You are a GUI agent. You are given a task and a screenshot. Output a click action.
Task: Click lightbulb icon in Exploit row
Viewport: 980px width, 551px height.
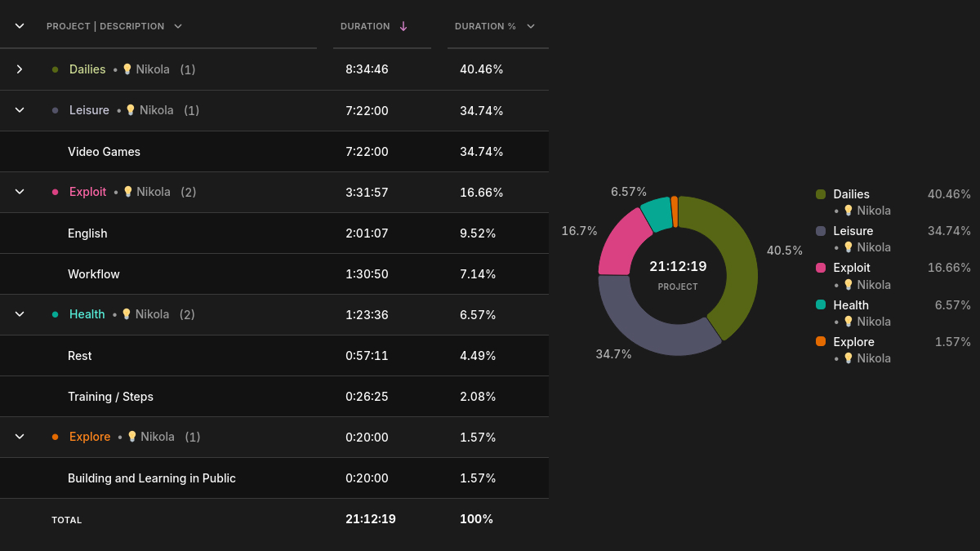pos(127,192)
